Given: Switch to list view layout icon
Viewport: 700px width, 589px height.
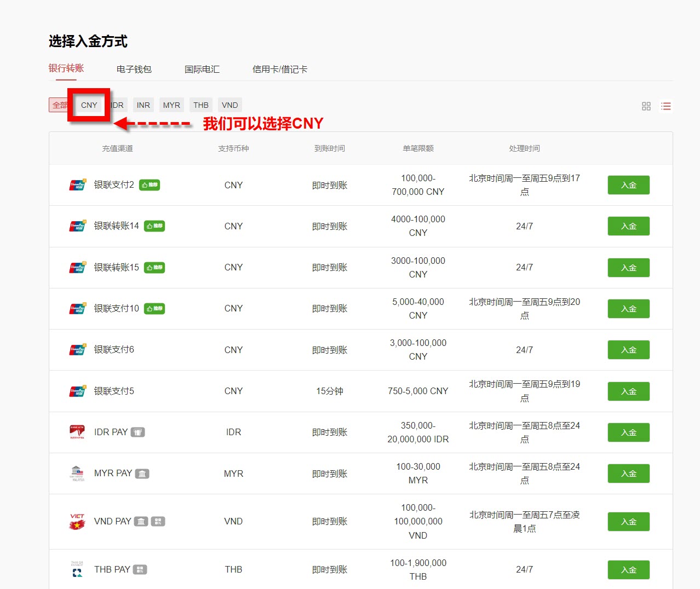Looking at the screenshot, I should [x=666, y=106].
